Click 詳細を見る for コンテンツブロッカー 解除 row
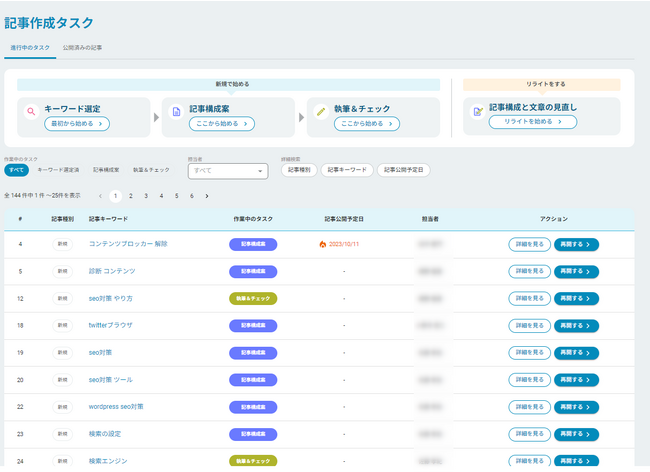This screenshot has width=650, height=472. (x=529, y=244)
